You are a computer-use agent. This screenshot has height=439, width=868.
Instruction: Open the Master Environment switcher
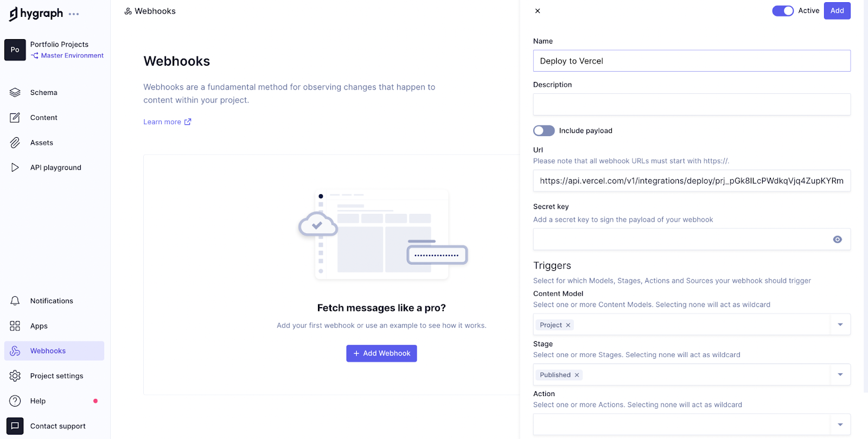(67, 56)
